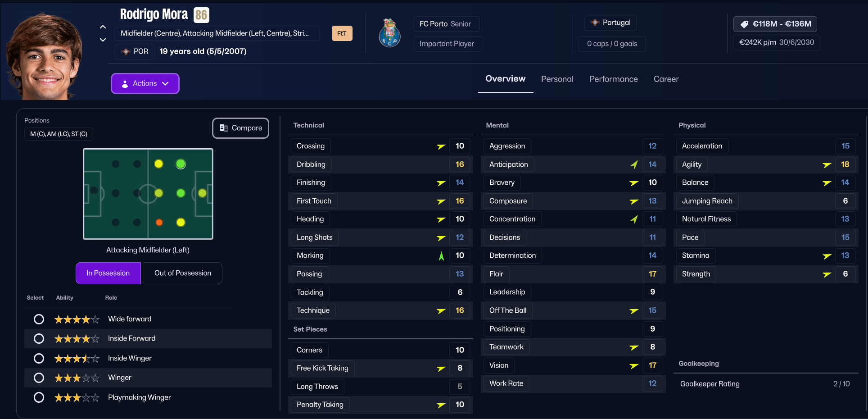
Task: Click the yellow arrow icon beside Vision
Action: [634, 366]
